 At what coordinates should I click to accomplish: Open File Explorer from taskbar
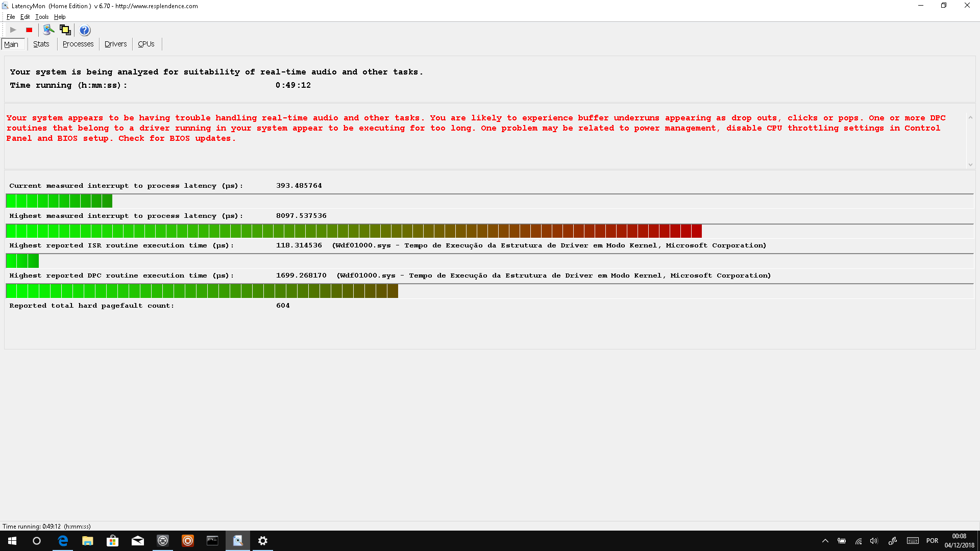[x=88, y=541]
